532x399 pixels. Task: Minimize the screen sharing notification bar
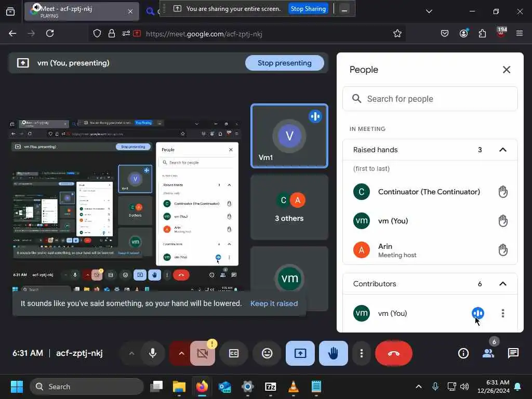click(344, 9)
